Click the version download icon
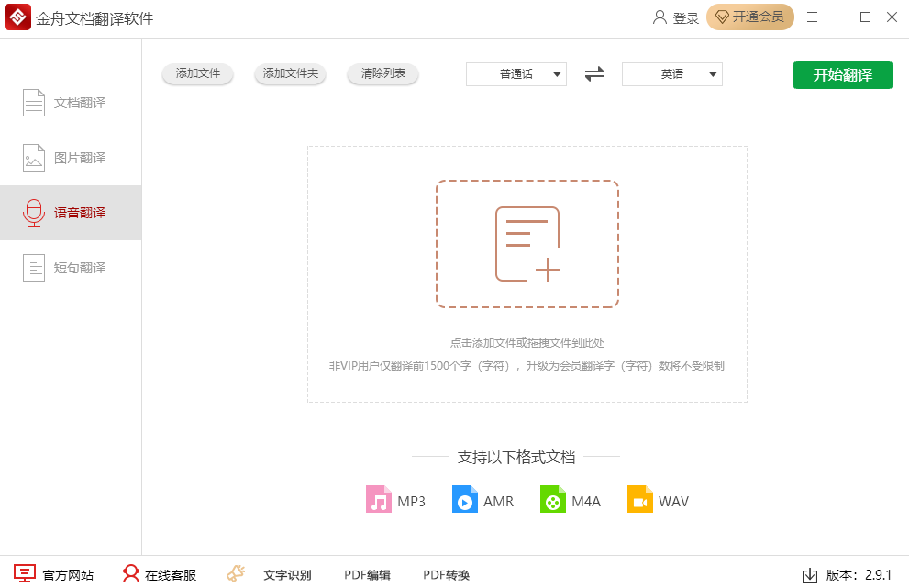This screenshot has height=588, width=909. tap(810, 575)
